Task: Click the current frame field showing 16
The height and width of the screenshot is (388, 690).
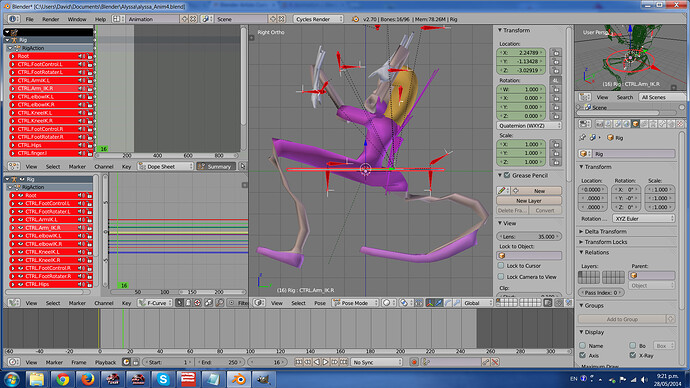Action: [x=269, y=362]
